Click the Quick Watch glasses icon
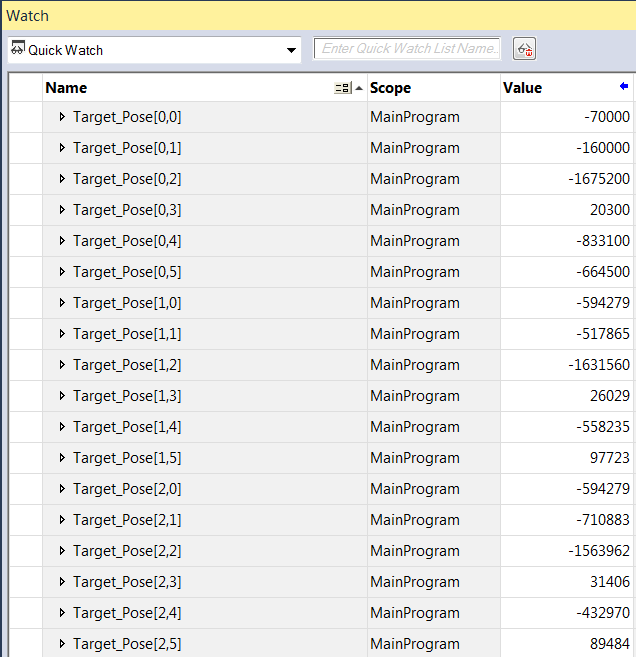Image resolution: width=636 pixels, height=657 pixels. (x=17, y=49)
